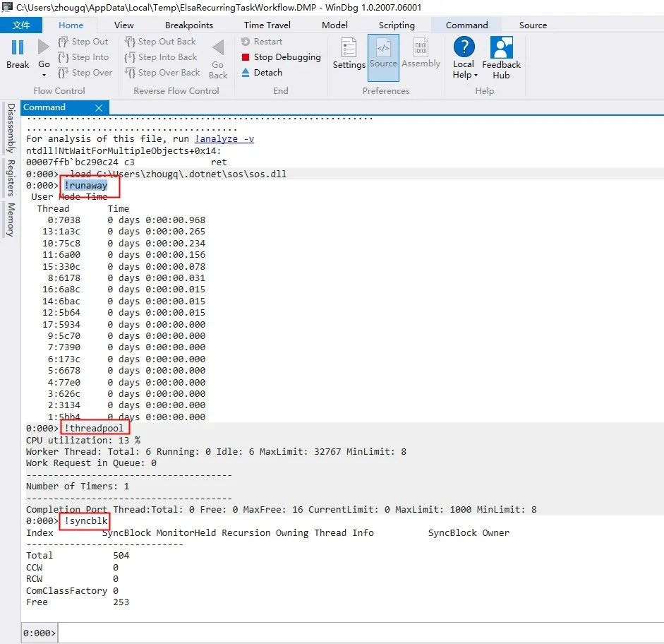This screenshot has height=644, width=664.
Task: Select the Command window tab title
Action: tap(44, 107)
